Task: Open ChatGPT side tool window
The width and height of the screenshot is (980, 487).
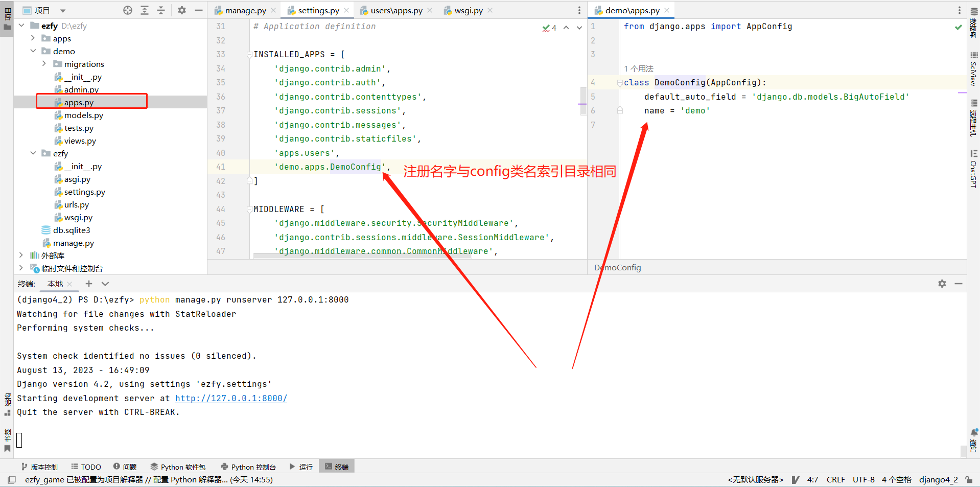Action: coord(973,169)
